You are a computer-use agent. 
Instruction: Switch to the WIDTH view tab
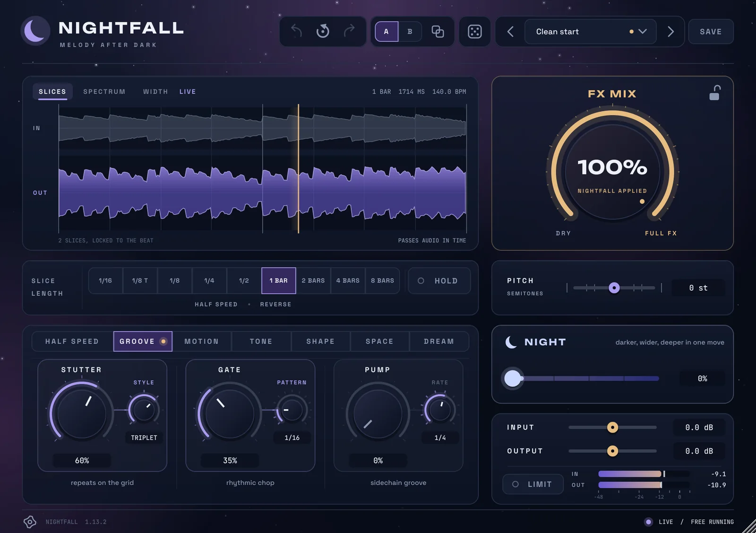[155, 92]
